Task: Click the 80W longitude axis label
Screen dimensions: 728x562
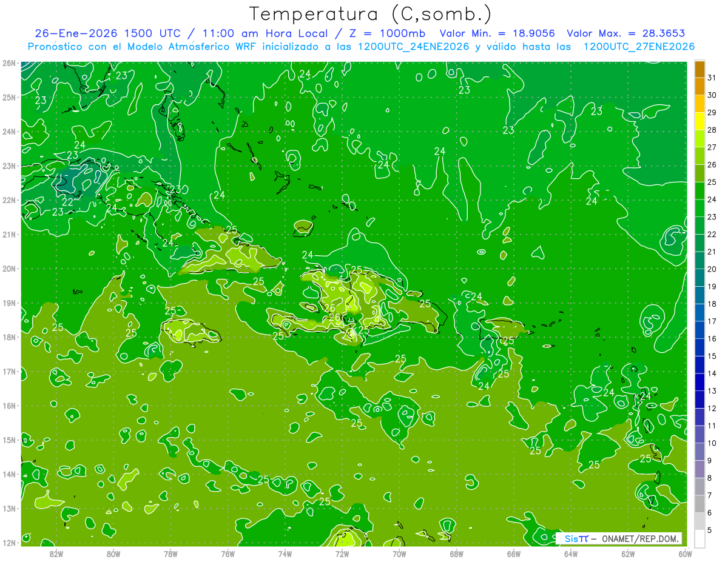Action: [x=113, y=553]
